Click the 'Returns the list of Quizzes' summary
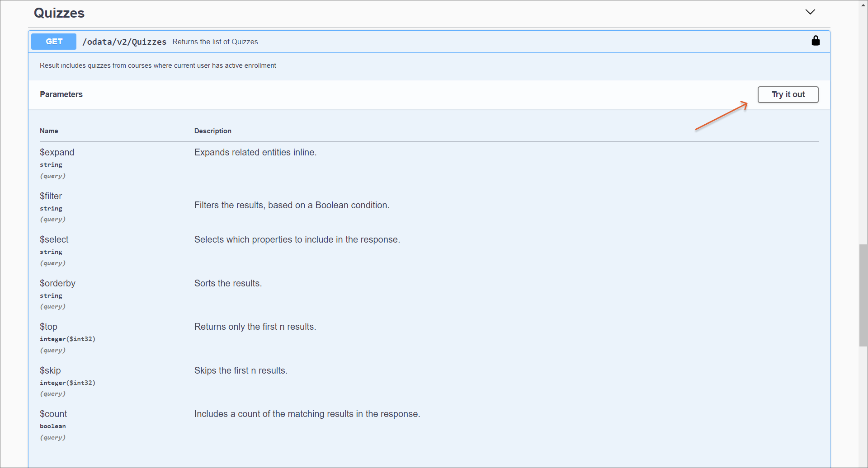Screen dimensions: 868x468 pos(215,42)
